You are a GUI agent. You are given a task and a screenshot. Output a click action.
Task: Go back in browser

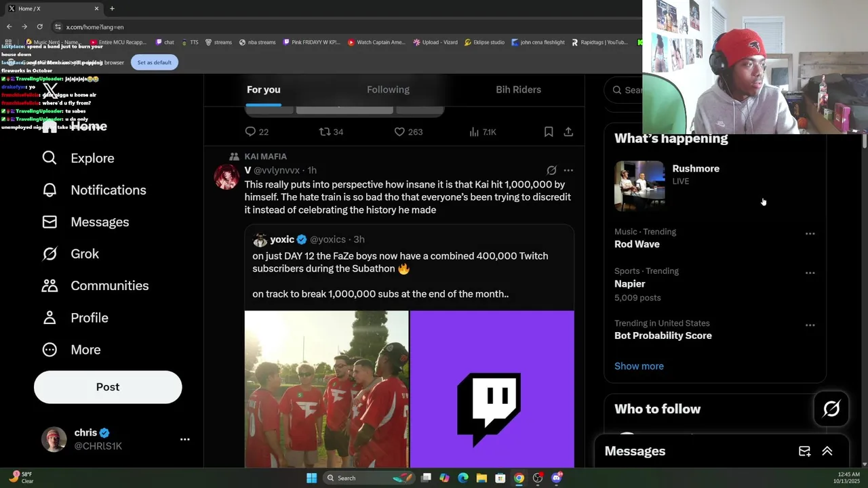tap(9, 26)
